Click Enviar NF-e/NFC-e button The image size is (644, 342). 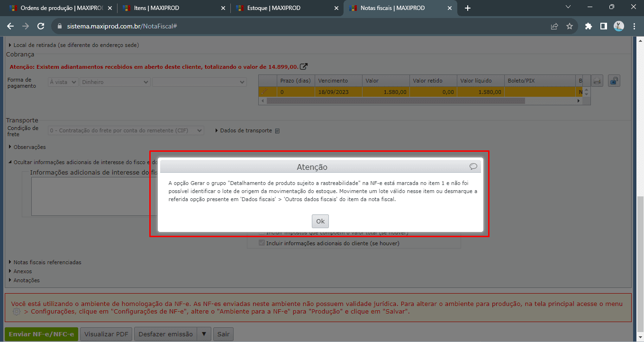click(42, 334)
